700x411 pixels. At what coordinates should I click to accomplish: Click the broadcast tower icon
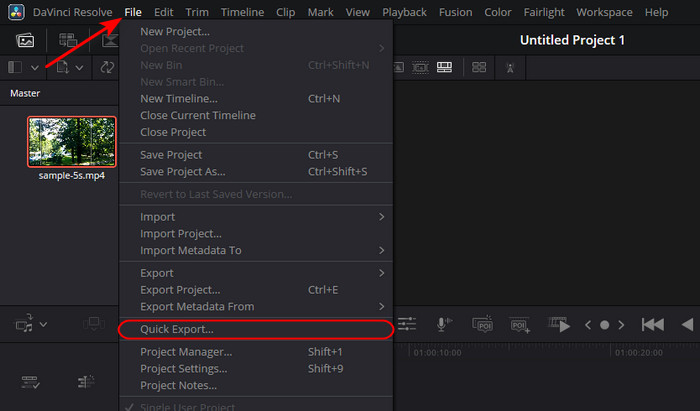pyautogui.click(x=510, y=68)
